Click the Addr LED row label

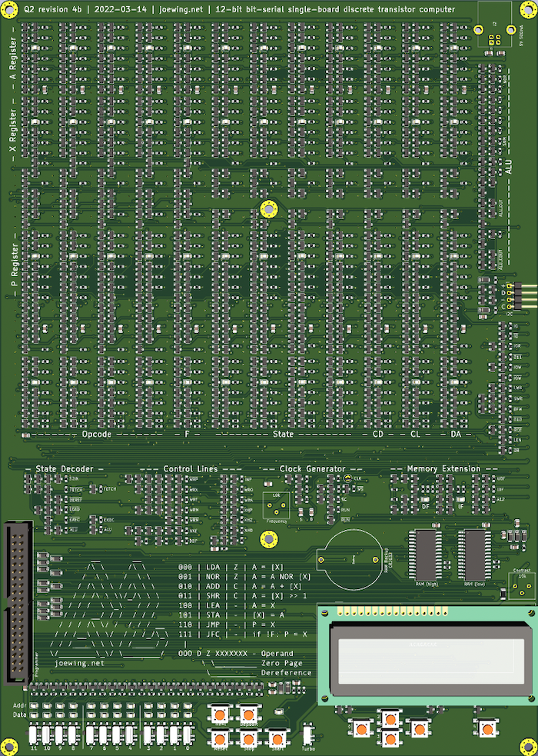pyautogui.click(x=20, y=705)
